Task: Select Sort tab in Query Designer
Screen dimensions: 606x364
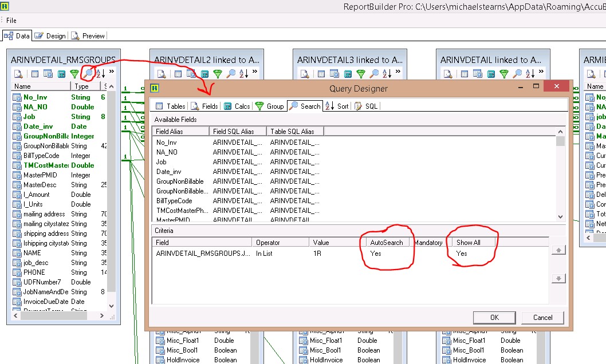Action: pos(337,106)
